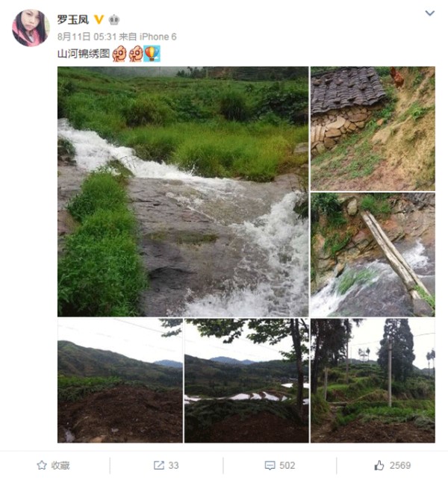Image resolution: width=448 pixels, height=480 pixels.
Task: Like the post with thumbs-up icon
Action: point(381,464)
